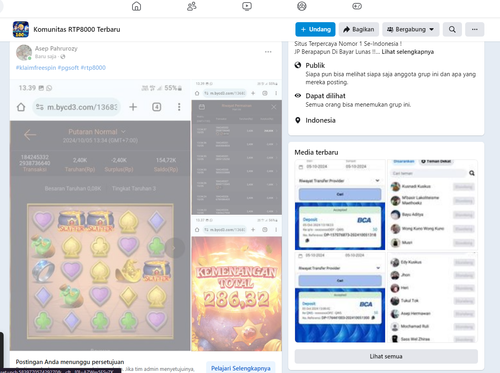Expand description with Lihat selengkapnya
Screen dimensions: 500x373
point(408,52)
